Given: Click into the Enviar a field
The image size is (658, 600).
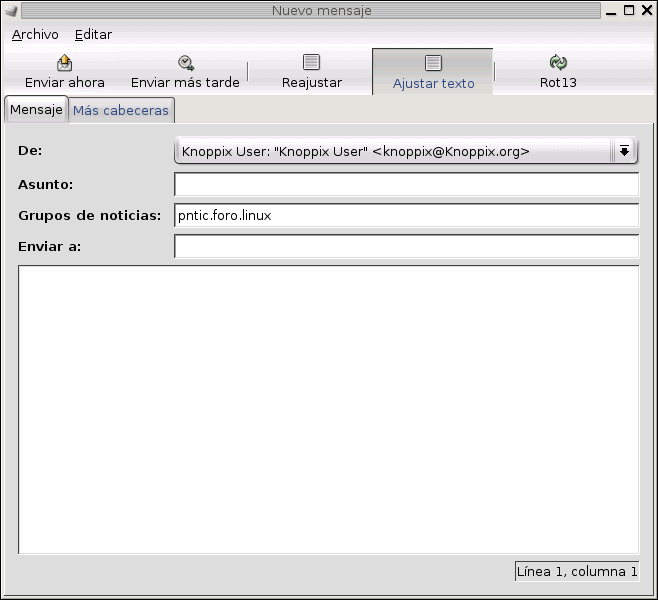Looking at the screenshot, I should [x=406, y=246].
